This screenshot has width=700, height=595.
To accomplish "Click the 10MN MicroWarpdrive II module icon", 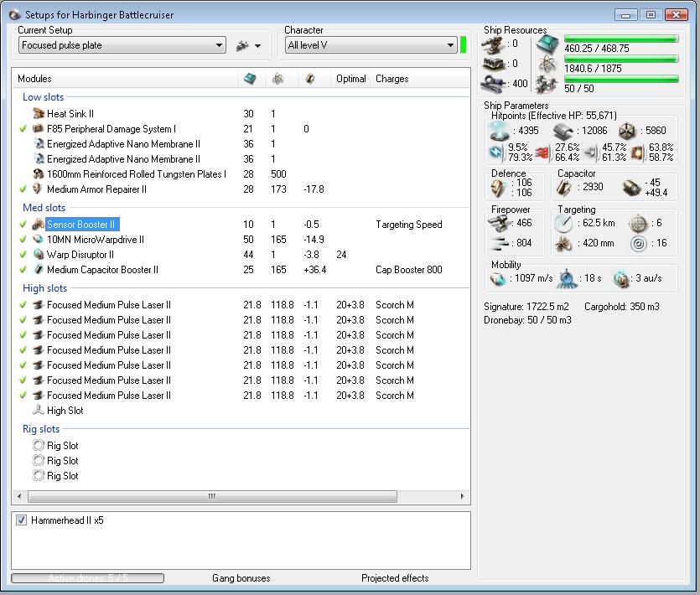I will click(x=38, y=240).
